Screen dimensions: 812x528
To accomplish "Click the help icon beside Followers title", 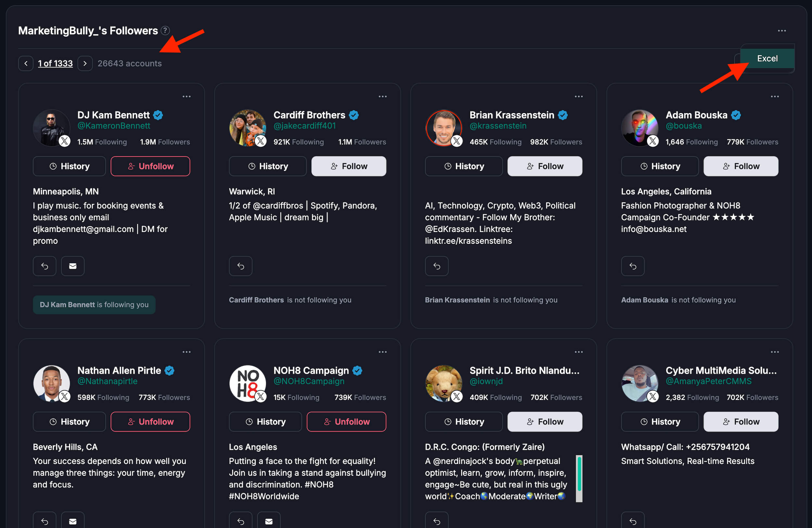I will click(x=165, y=31).
